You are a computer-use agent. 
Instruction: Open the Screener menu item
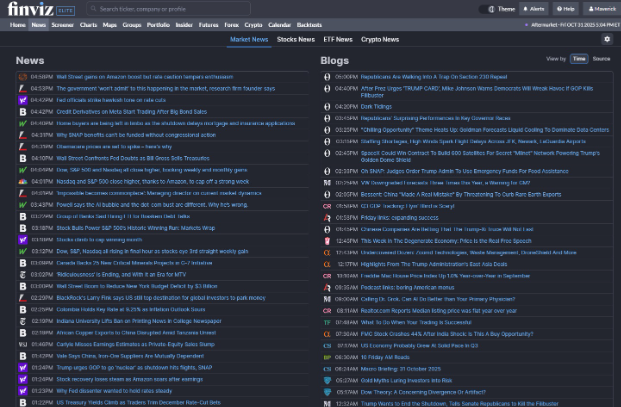[62, 25]
